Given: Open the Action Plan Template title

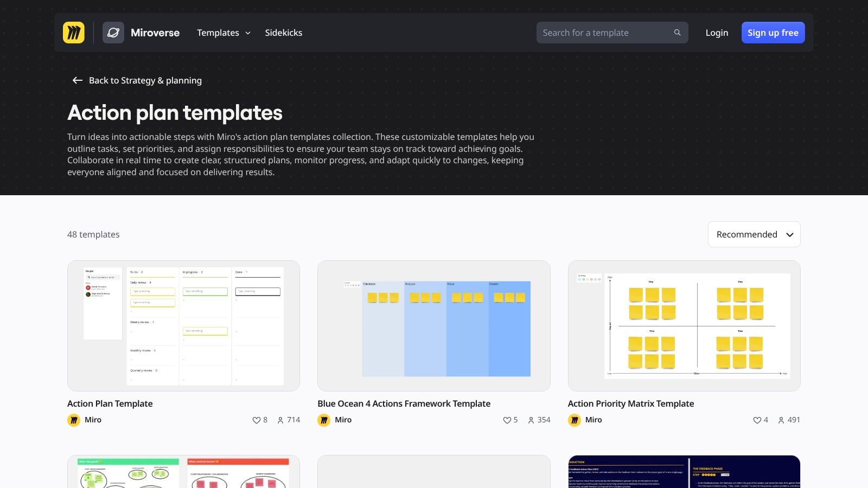Looking at the screenshot, I should pyautogui.click(x=110, y=403).
